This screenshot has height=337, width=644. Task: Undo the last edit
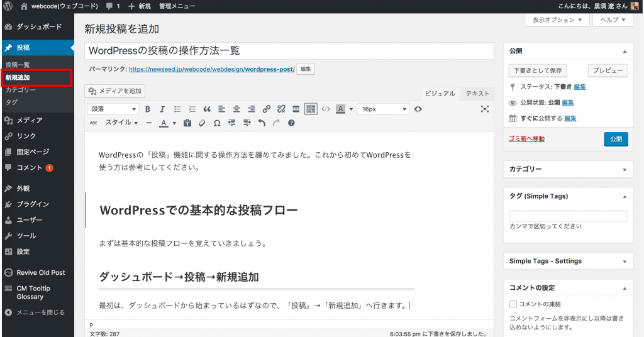click(262, 123)
